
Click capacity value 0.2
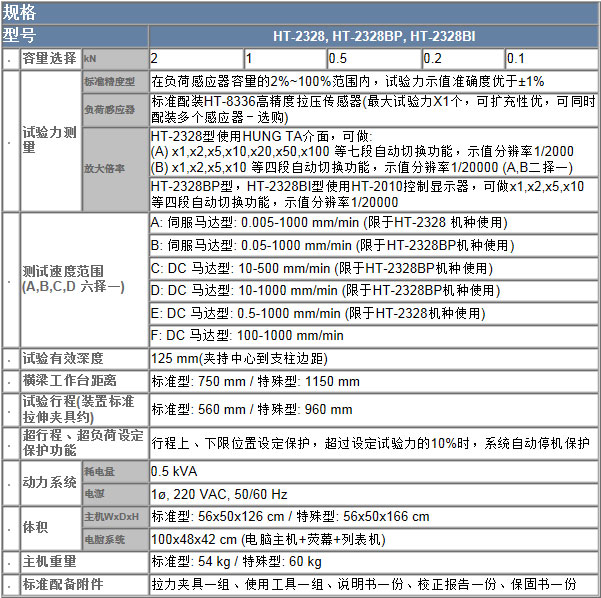[432, 59]
